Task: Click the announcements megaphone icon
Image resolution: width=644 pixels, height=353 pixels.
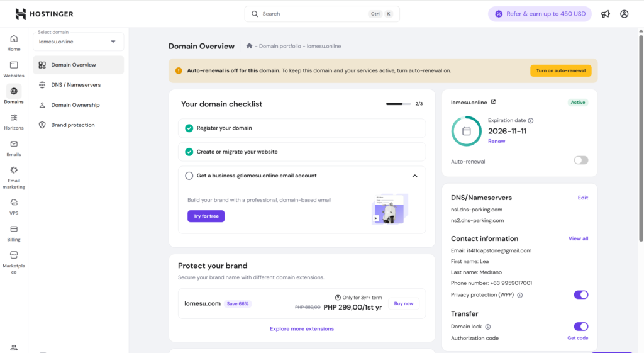Action: 606,14
